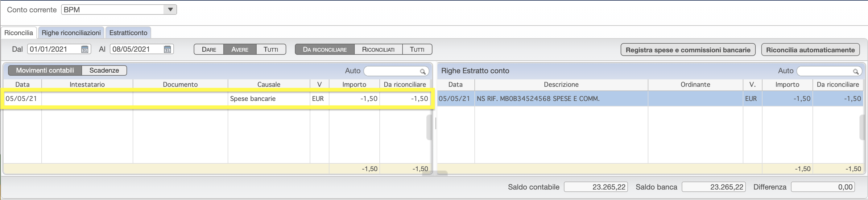Screen dimensions: 868x200
Task: Click the Saldo contabile value field
Action: click(x=596, y=187)
